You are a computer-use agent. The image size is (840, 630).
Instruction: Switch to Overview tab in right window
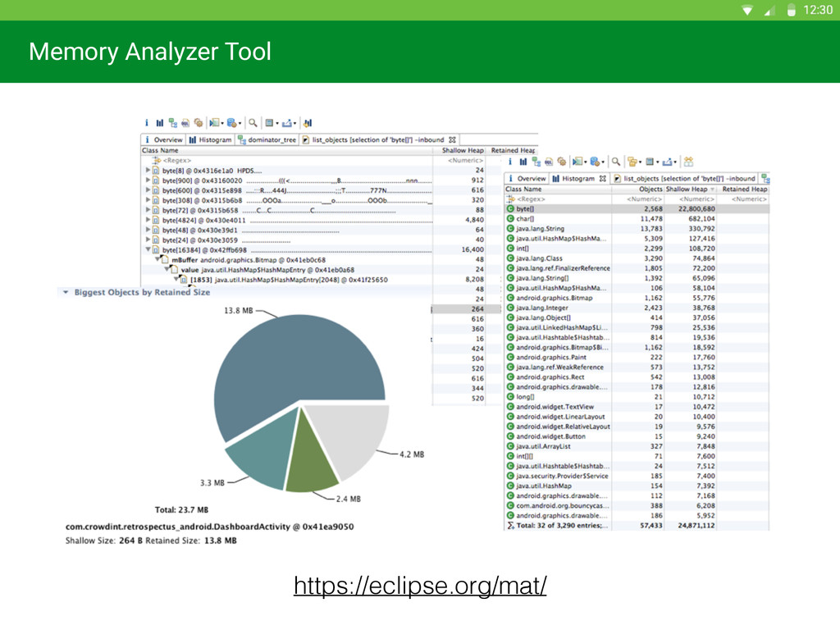[527, 178]
